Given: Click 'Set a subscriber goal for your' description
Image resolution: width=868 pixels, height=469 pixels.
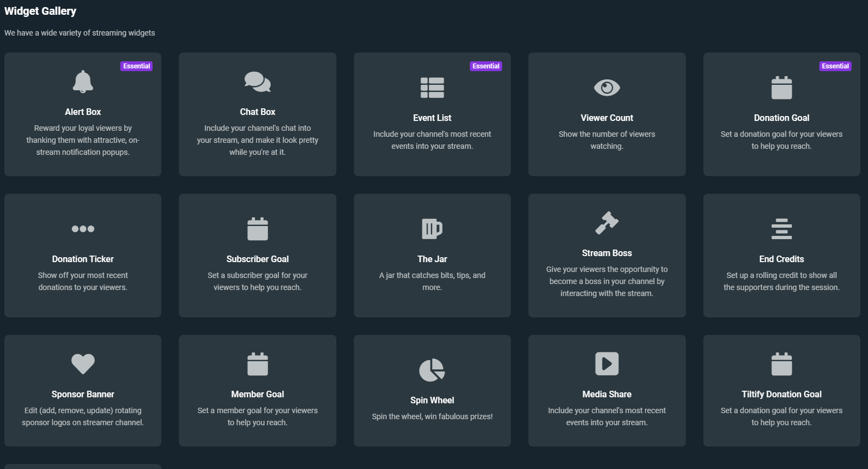Looking at the screenshot, I should (x=258, y=275).
